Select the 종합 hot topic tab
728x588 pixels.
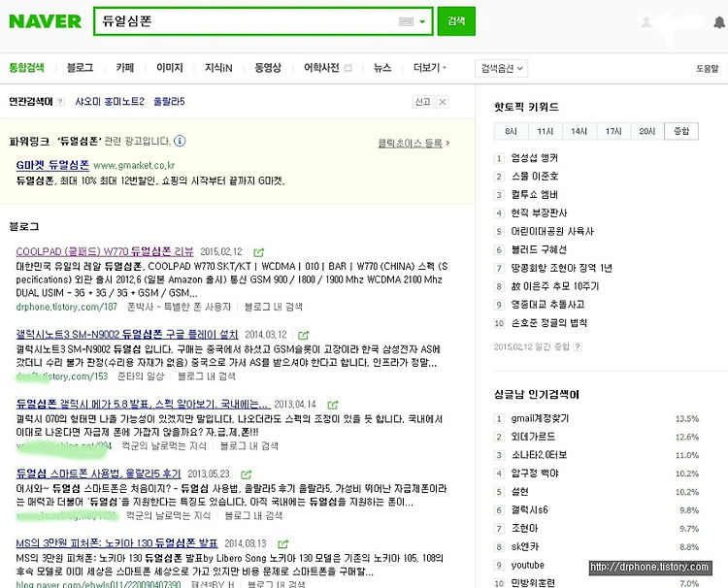click(681, 131)
